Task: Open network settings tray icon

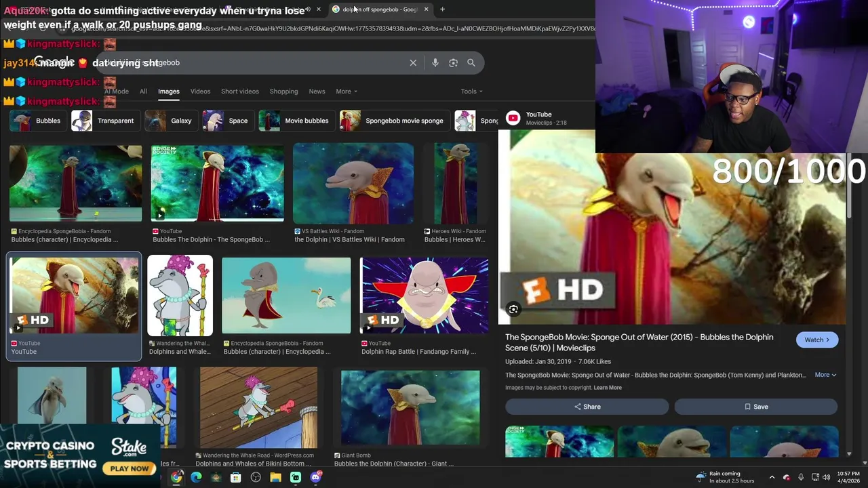Action: coord(816,477)
